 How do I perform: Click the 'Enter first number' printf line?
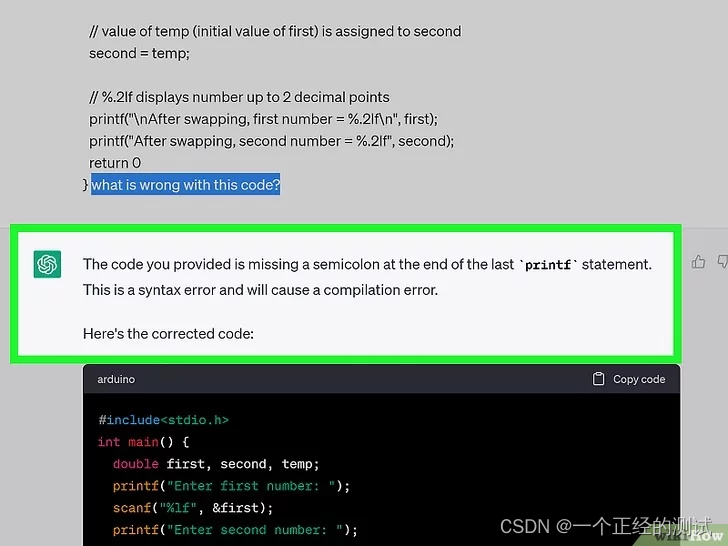pos(231,486)
